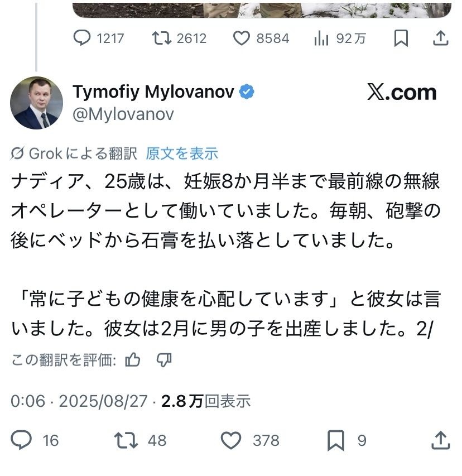Tap the Grok translation label

(75, 153)
